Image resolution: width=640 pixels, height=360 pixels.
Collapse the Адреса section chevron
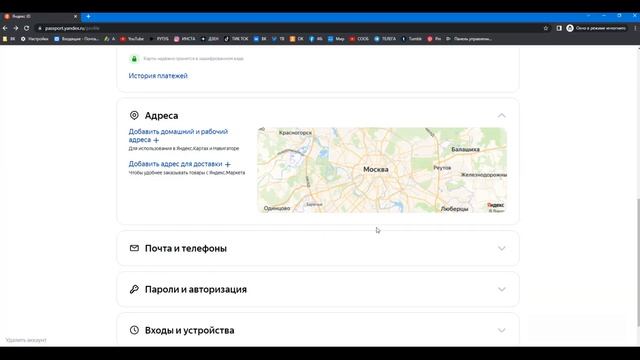(x=502, y=116)
